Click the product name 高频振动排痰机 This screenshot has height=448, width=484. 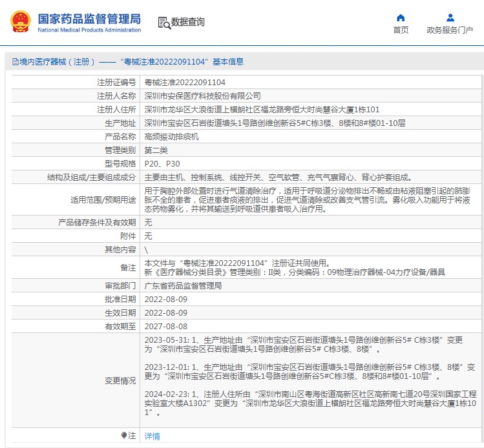172,137
